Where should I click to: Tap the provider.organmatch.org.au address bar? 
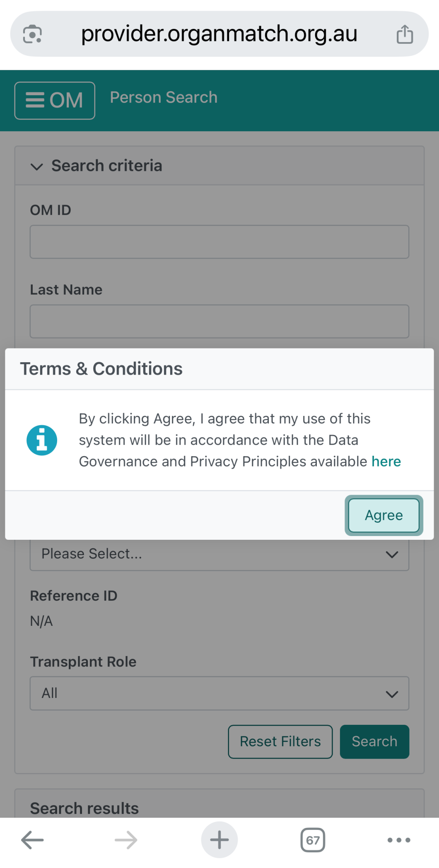pyautogui.click(x=219, y=34)
